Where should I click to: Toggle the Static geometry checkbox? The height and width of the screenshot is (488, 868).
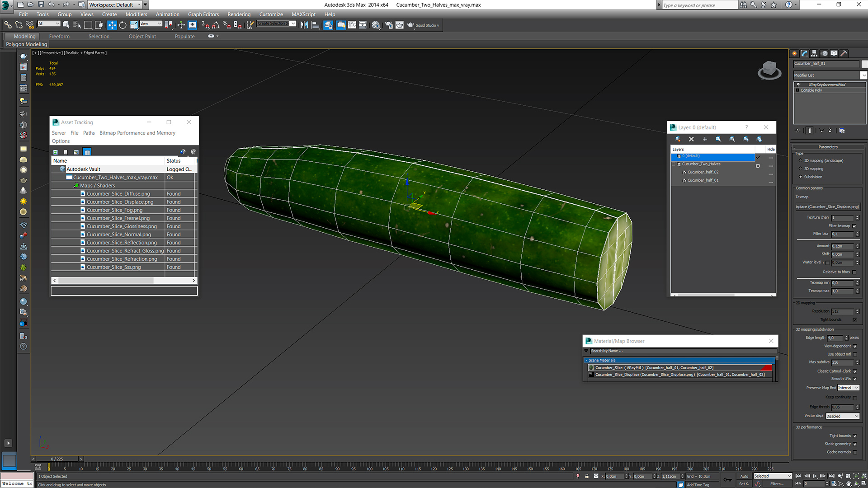pos(854,444)
